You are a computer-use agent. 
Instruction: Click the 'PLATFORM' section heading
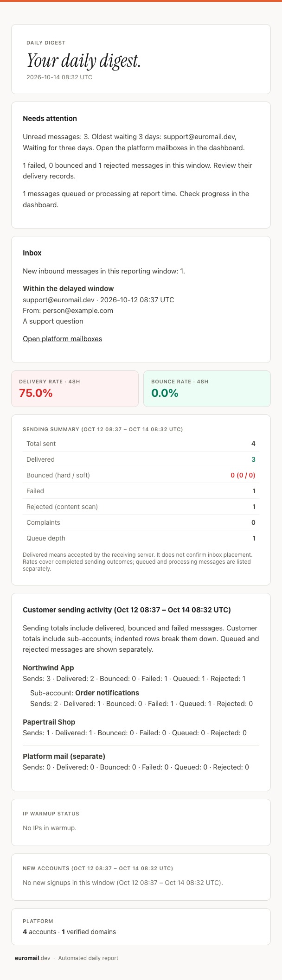click(38, 921)
